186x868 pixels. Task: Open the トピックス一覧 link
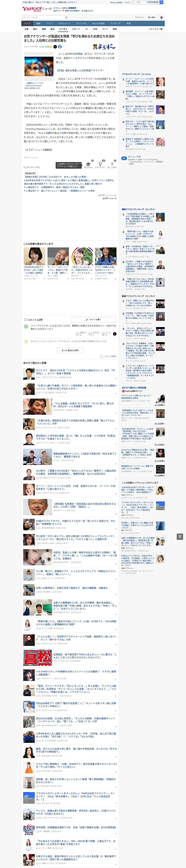[155, 29]
